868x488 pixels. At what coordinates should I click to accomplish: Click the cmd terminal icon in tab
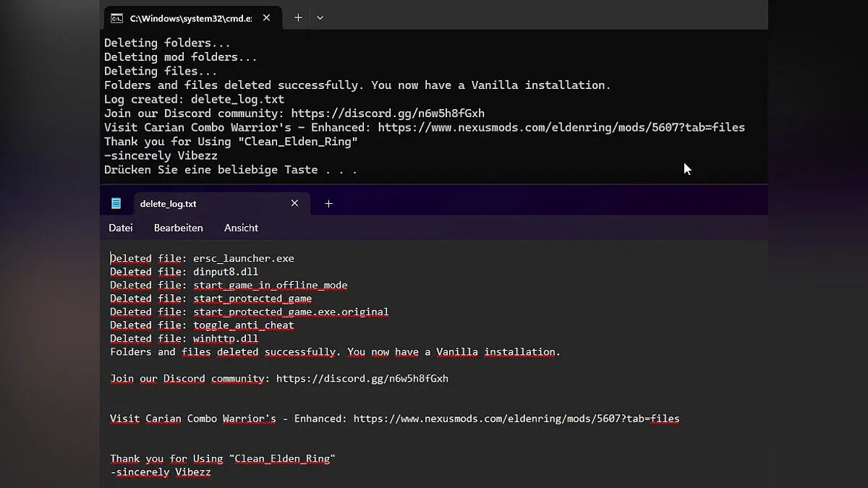[x=116, y=18]
